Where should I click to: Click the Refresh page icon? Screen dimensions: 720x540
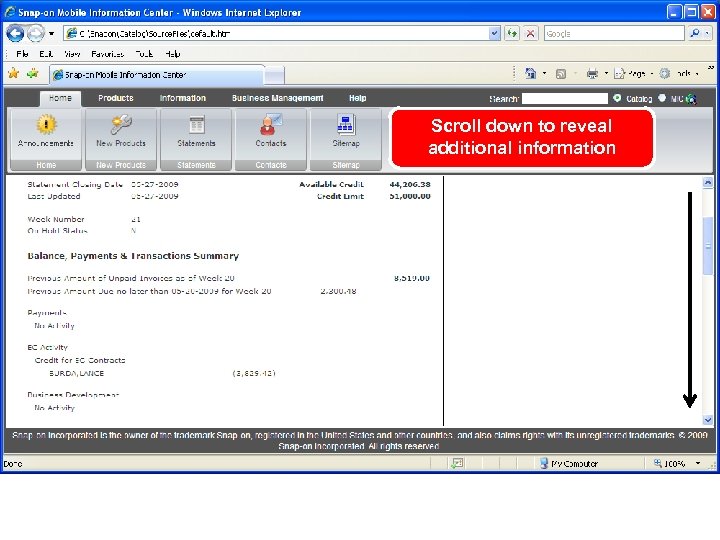tap(512, 33)
